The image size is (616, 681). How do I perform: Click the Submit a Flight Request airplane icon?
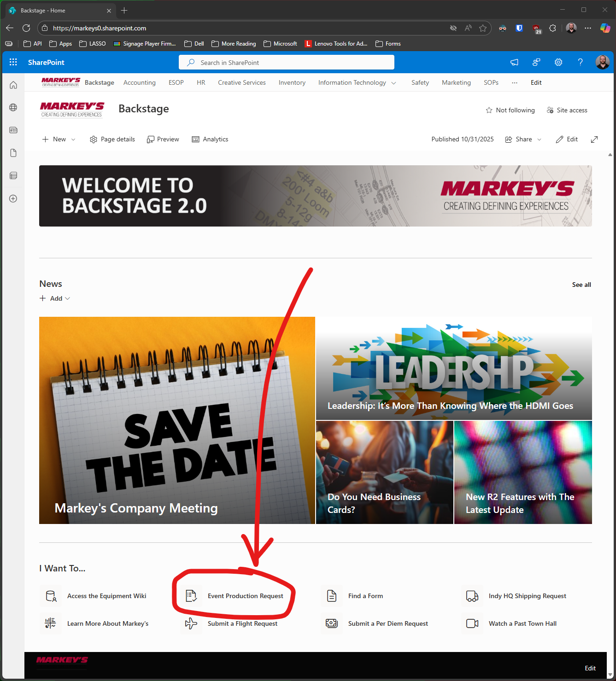[x=191, y=623]
